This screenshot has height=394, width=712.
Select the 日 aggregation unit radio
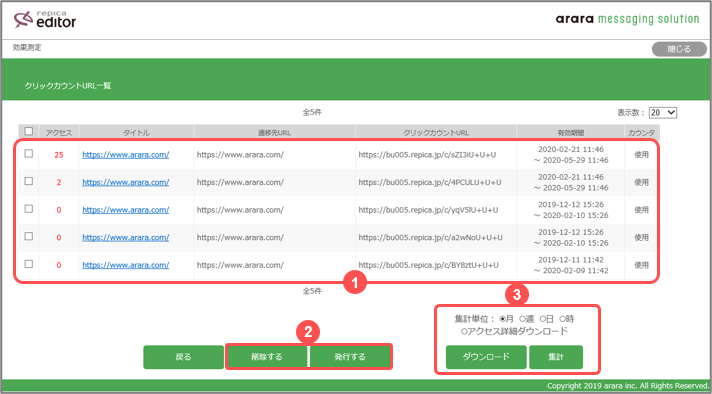click(542, 319)
